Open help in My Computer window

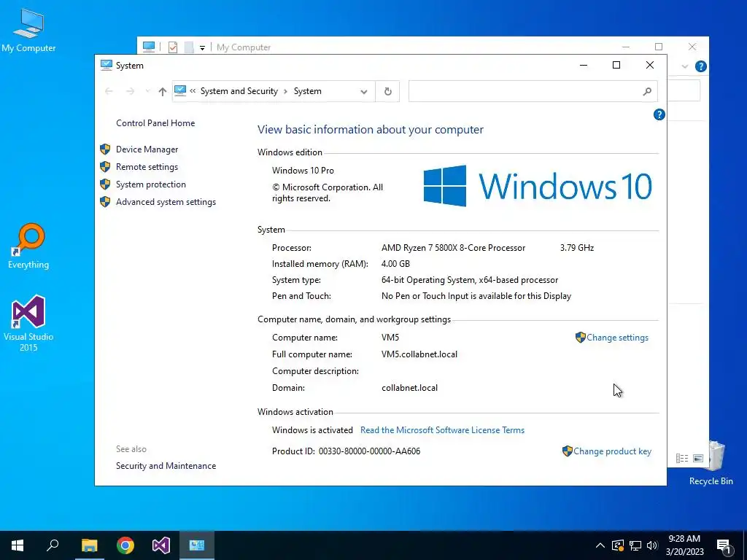701,66
